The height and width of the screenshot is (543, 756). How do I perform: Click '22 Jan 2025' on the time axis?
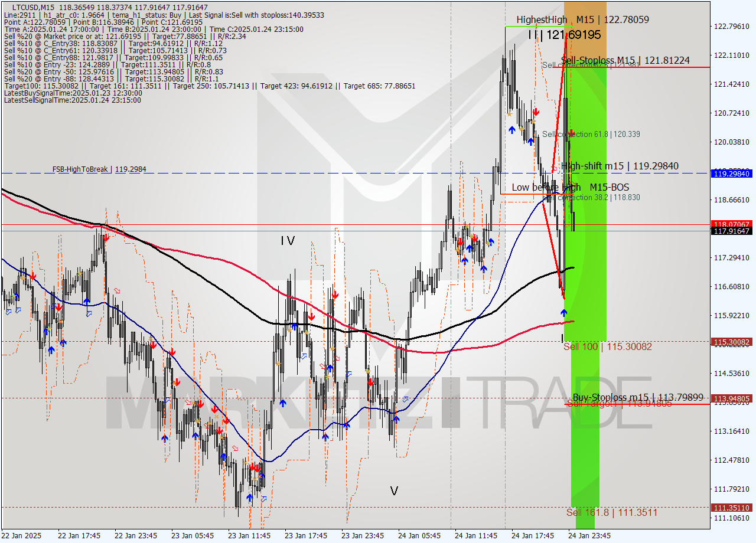22,535
